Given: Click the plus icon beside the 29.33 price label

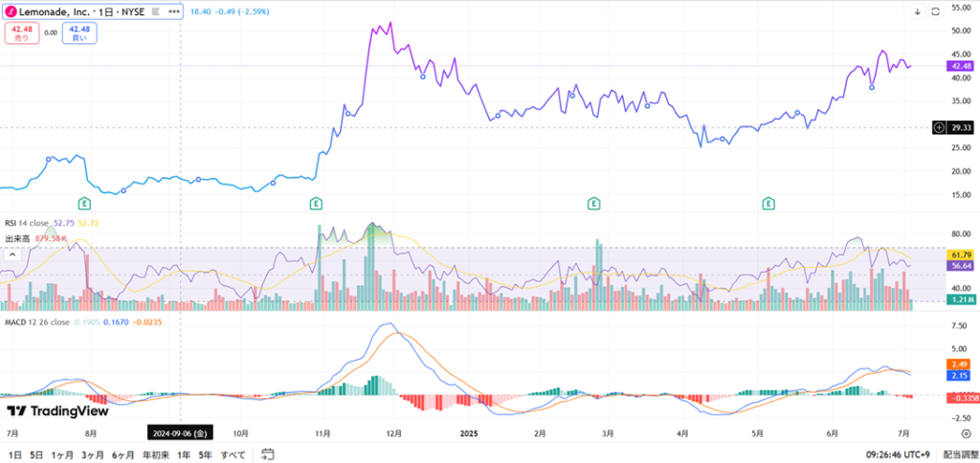Looking at the screenshot, I should 938,127.
